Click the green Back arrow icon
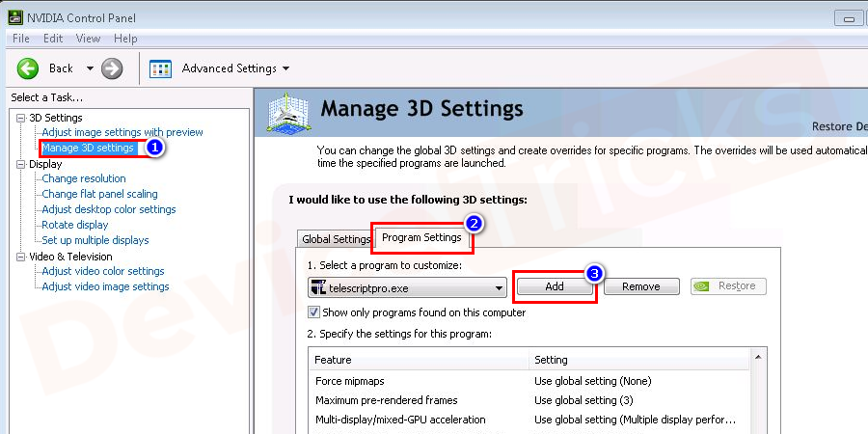This screenshot has width=868, height=434. pyautogui.click(x=28, y=68)
